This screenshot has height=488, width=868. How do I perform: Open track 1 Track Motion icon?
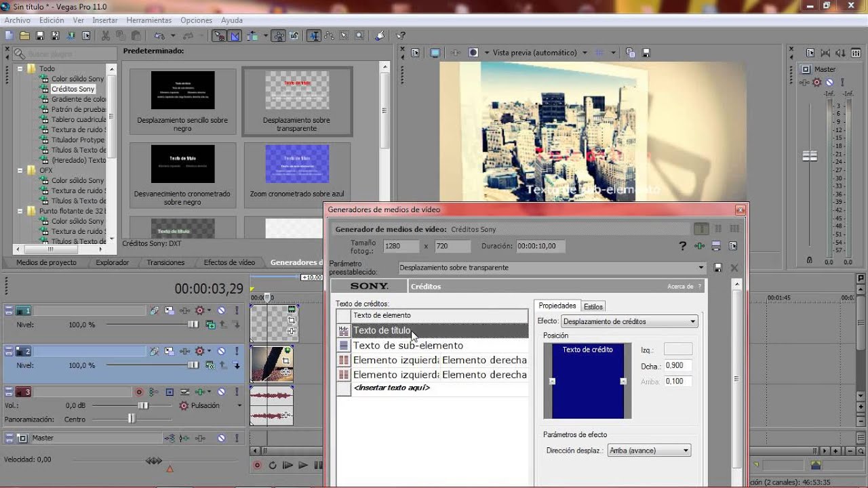(169, 310)
